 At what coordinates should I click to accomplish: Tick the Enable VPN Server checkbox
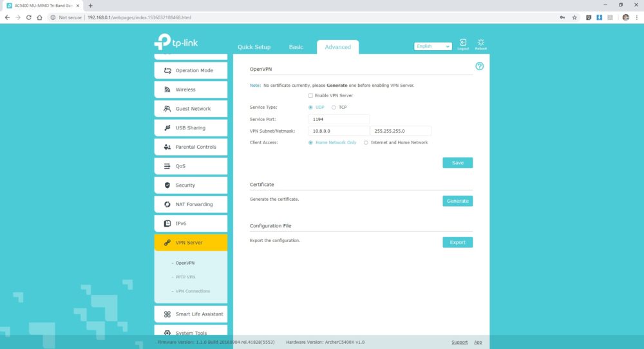(310, 96)
